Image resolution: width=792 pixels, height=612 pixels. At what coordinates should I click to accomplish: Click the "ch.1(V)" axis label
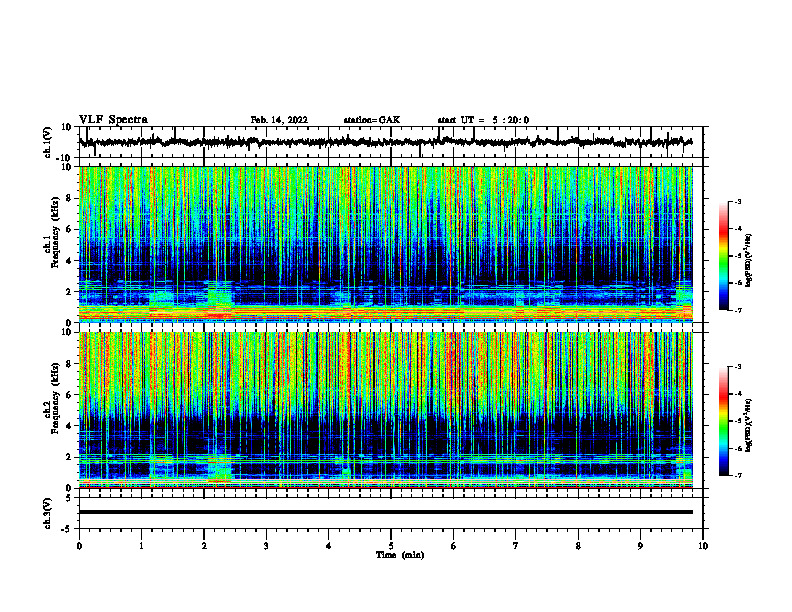48,142
